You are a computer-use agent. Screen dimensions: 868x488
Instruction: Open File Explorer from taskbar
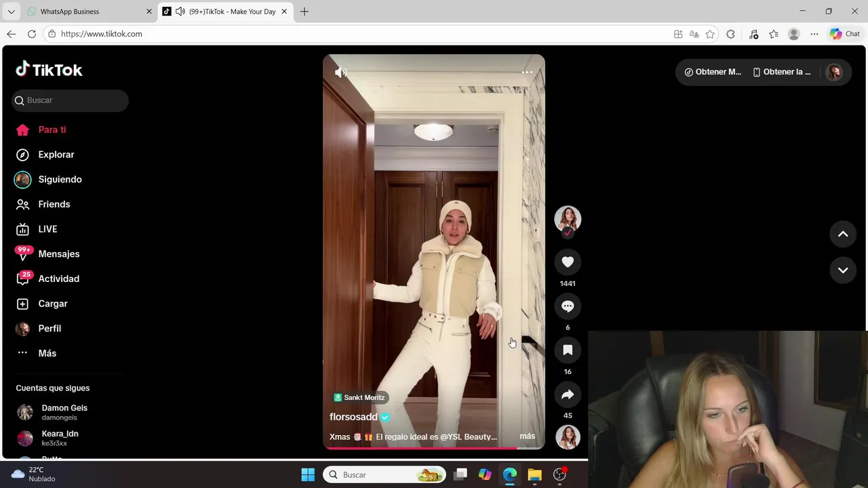(534, 474)
